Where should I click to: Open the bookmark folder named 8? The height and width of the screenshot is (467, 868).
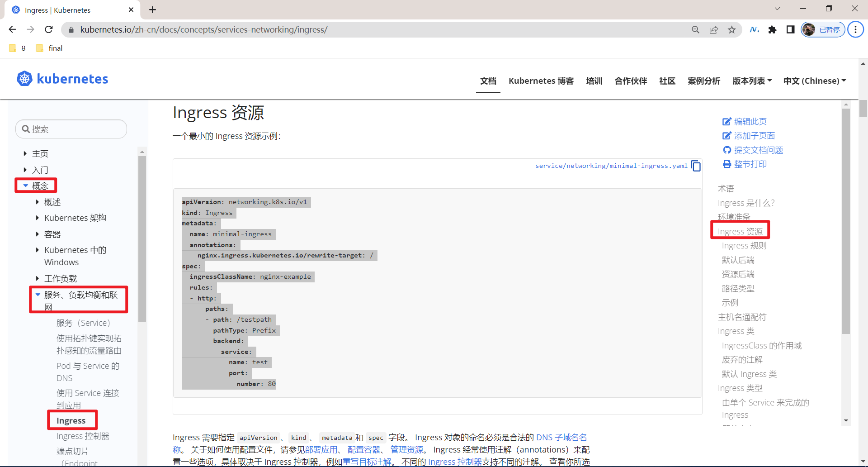pyautogui.click(x=18, y=48)
